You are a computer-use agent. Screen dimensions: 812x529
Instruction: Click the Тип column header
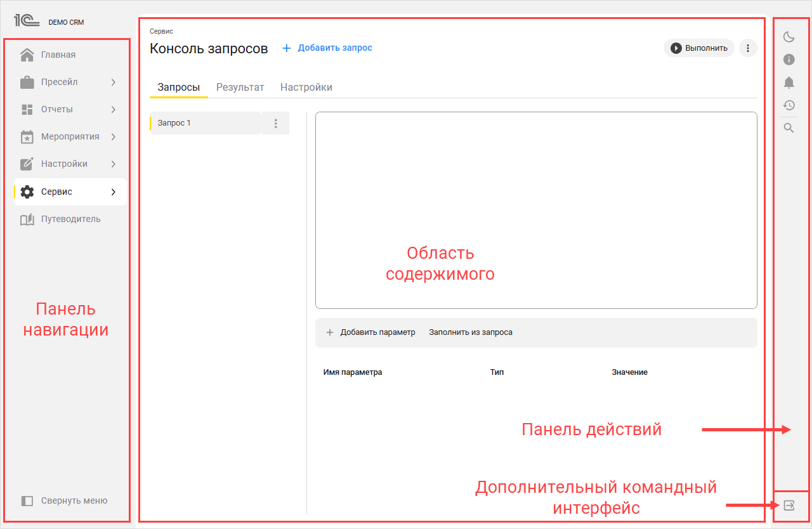pos(497,372)
